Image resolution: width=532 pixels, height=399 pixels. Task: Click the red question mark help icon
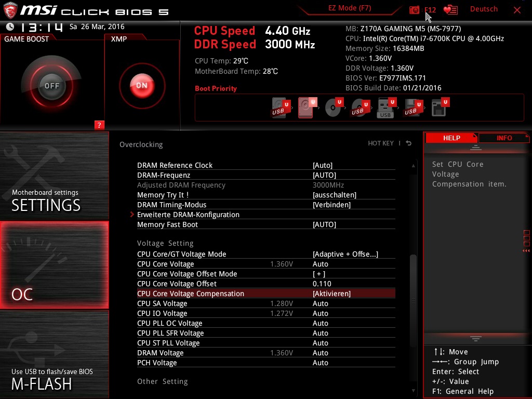pos(99,125)
